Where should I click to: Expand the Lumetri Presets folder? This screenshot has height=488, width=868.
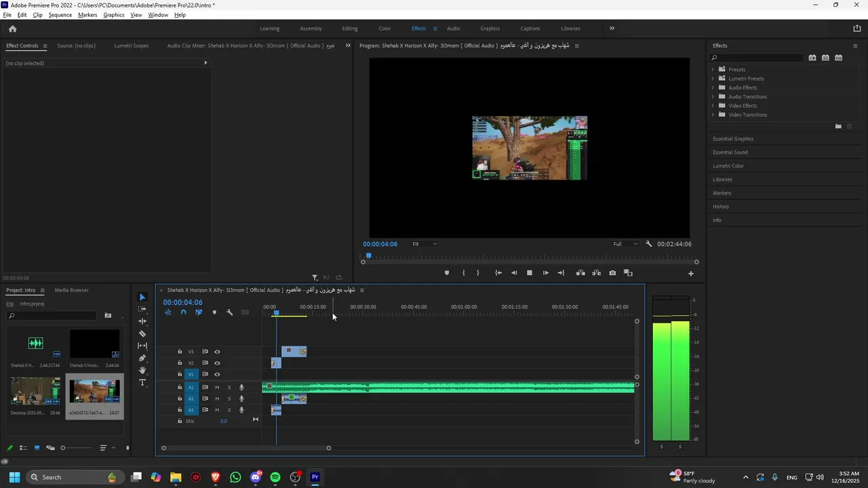point(713,79)
